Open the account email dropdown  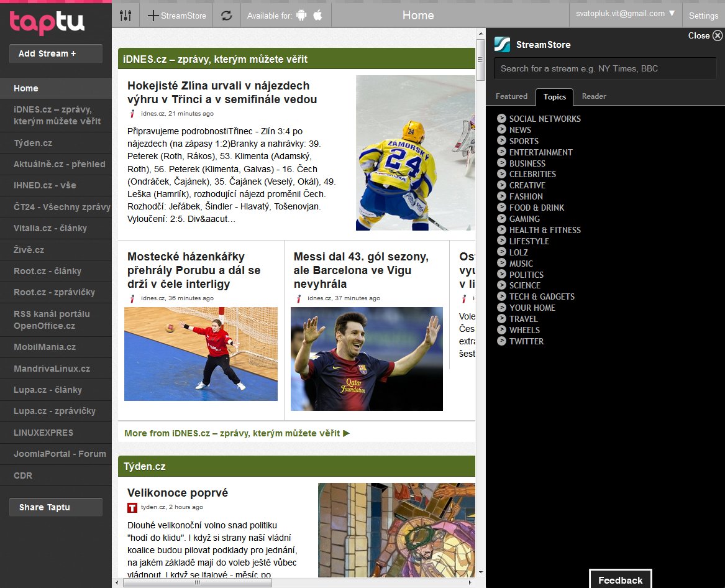[x=625, y=14]
